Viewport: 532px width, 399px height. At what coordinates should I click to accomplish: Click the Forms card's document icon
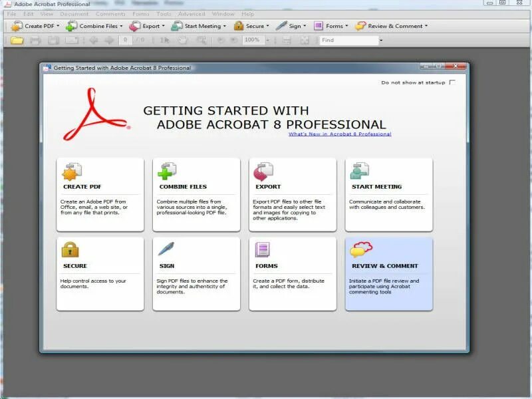click(262, 250)
